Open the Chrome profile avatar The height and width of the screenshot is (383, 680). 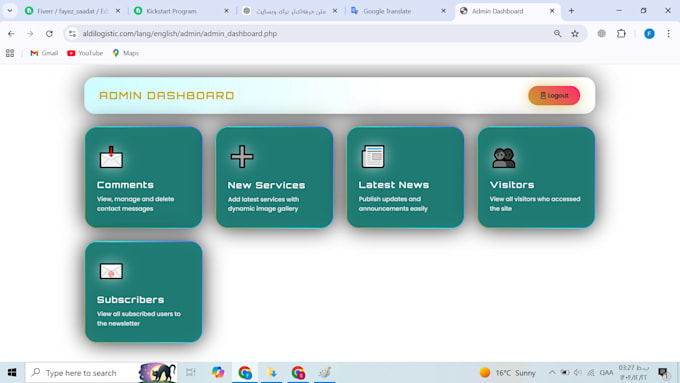(x=649, y=33)
